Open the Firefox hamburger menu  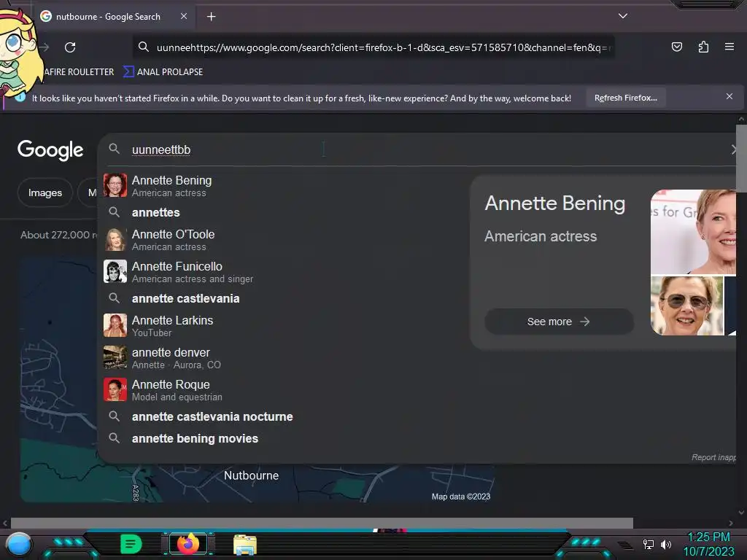coord(729,47)
